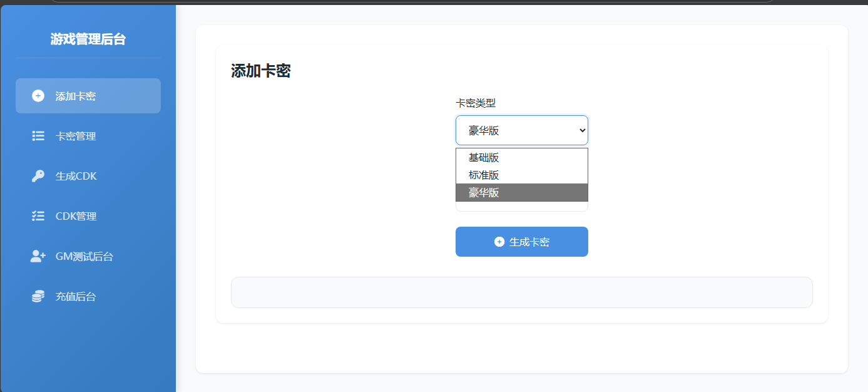Viewport: 868px width, 392px height.
Task: Click the list icon next to CDK管理
Action: tap(38, 216)
